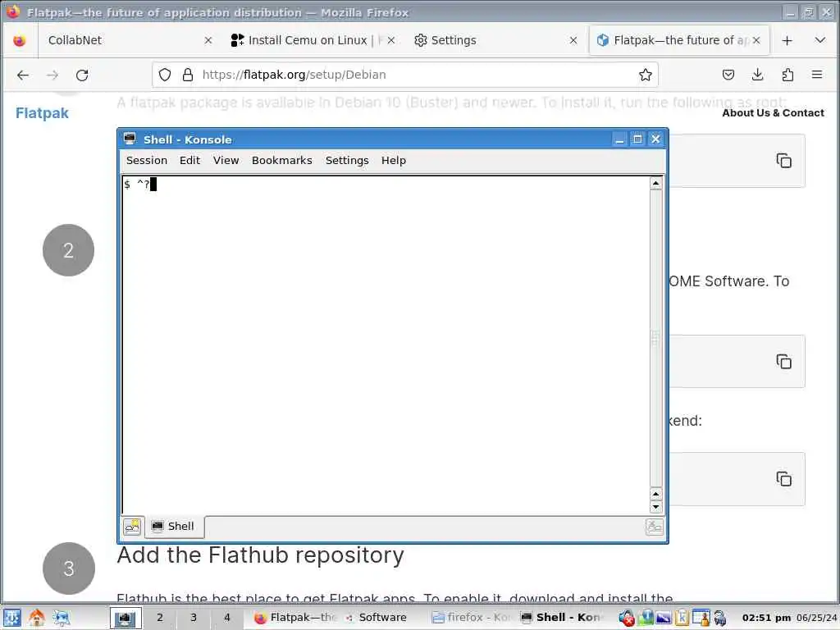The image size is (840, 630).
Task: Copy the first command code block
Action: click(x=783, y=161)
